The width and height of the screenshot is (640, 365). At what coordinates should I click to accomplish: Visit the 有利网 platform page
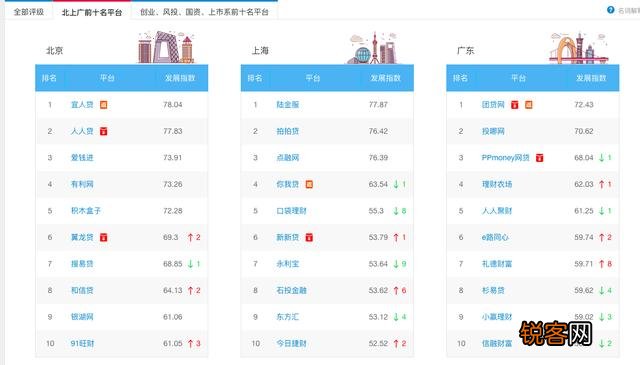(x=82, y=185)
